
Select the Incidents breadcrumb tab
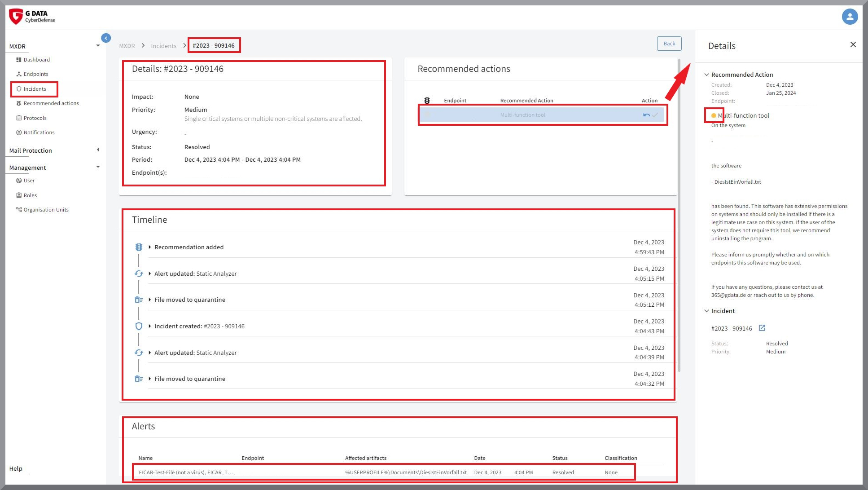click(164, 45)
